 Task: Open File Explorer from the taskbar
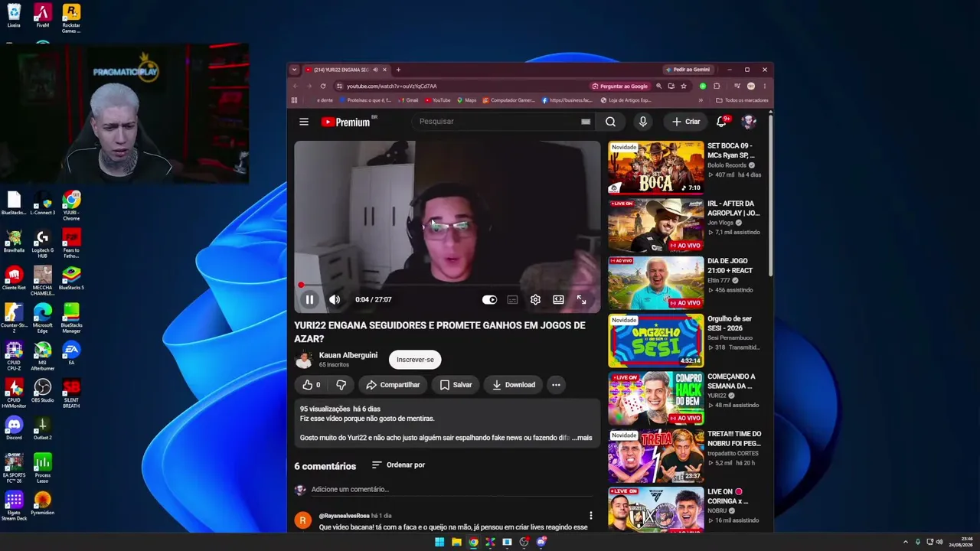pos(456,542)
